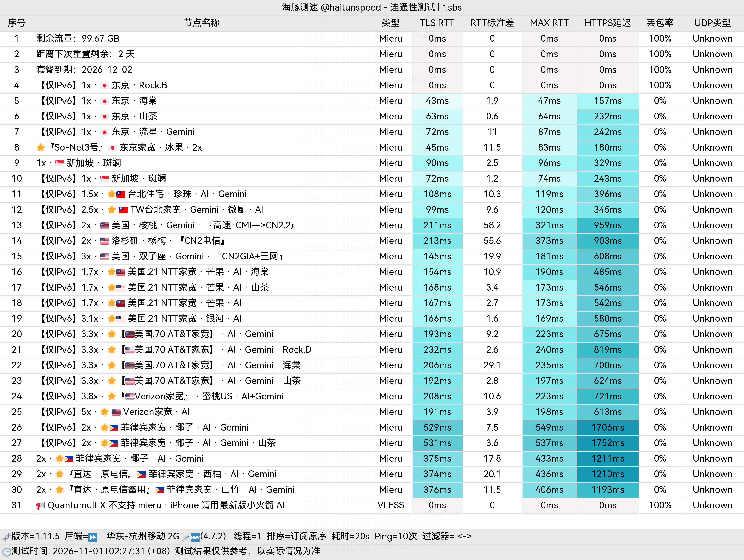744x560 pixels.
Task: Click the VLESS type cell in row 31
Action: 391,505
